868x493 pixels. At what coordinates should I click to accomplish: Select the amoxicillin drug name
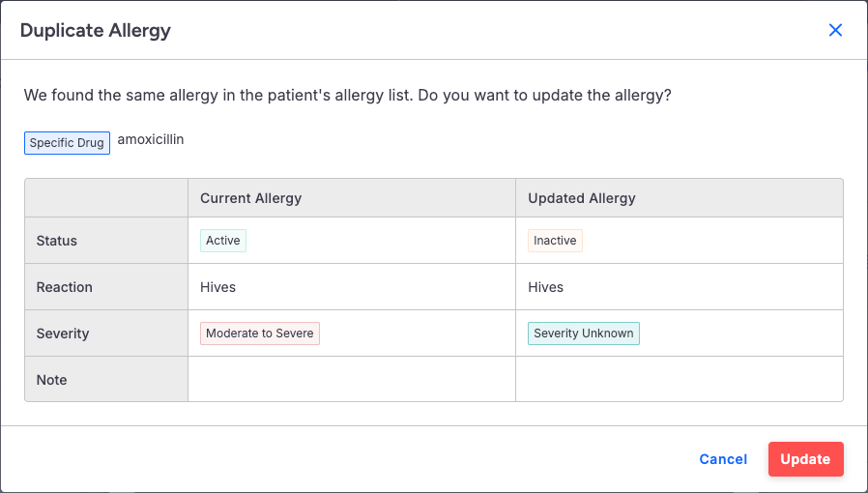coord(151,139)
